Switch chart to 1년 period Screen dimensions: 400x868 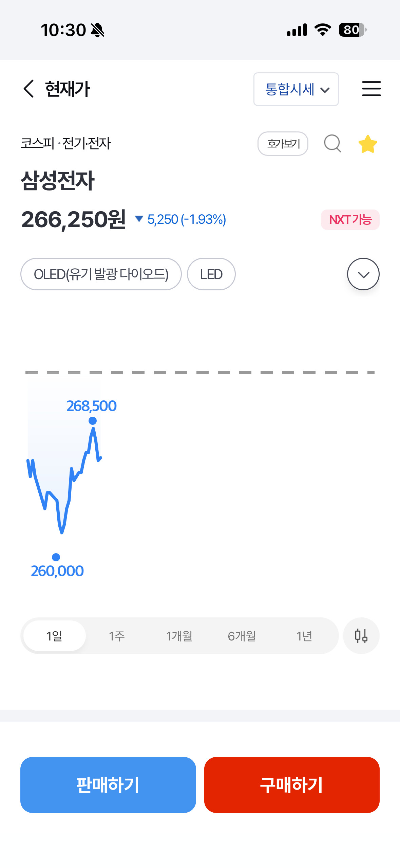click(x=304, y=636)
